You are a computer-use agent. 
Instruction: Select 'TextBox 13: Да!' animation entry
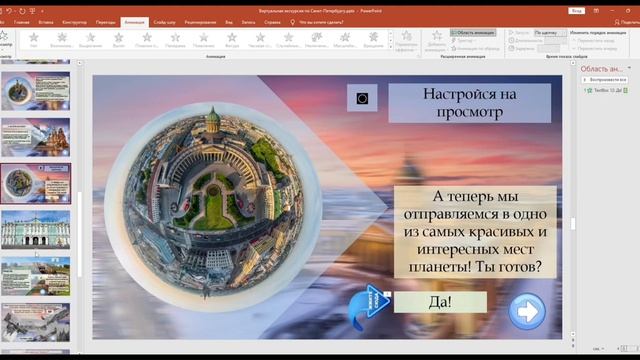coord(606,91)
